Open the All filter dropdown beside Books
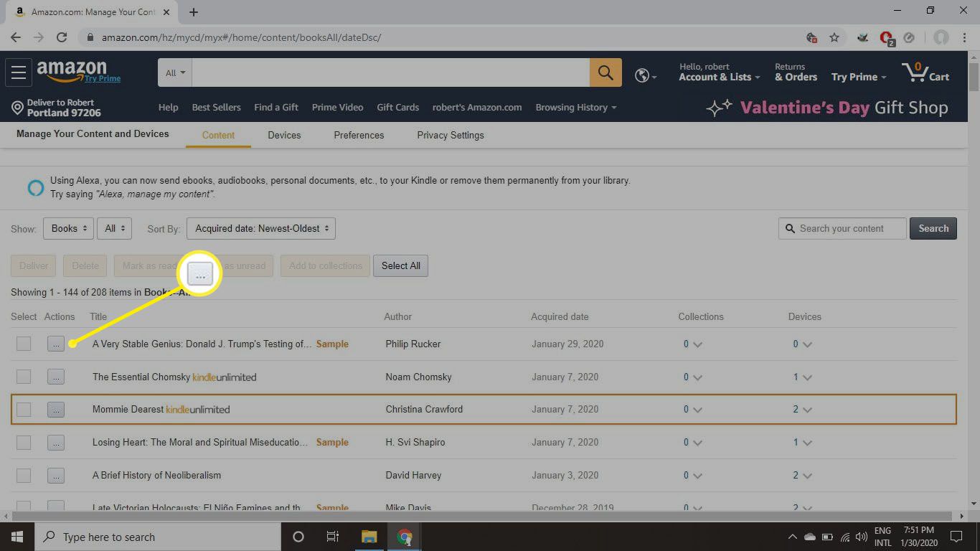The image size is (980, 551). (114, 229)
